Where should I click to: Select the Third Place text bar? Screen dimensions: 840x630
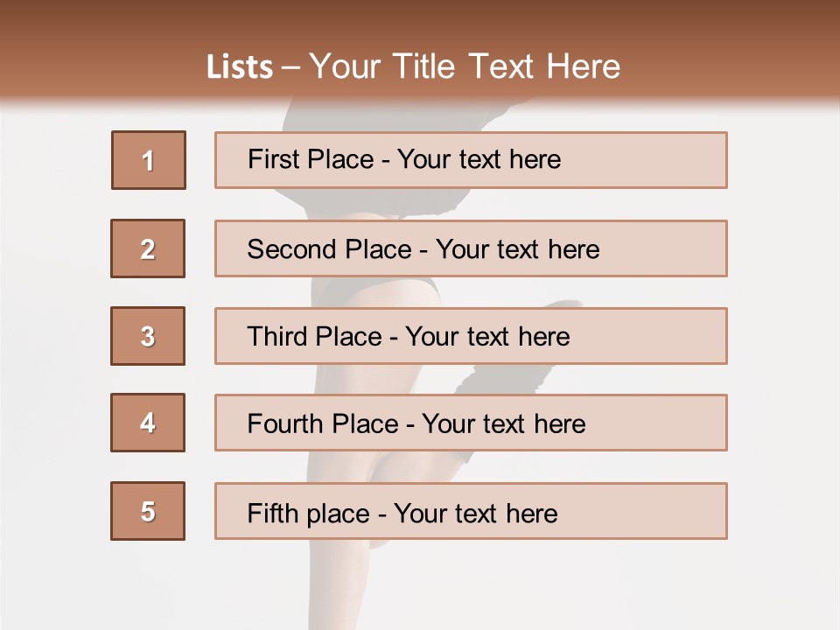pos(471,336)
